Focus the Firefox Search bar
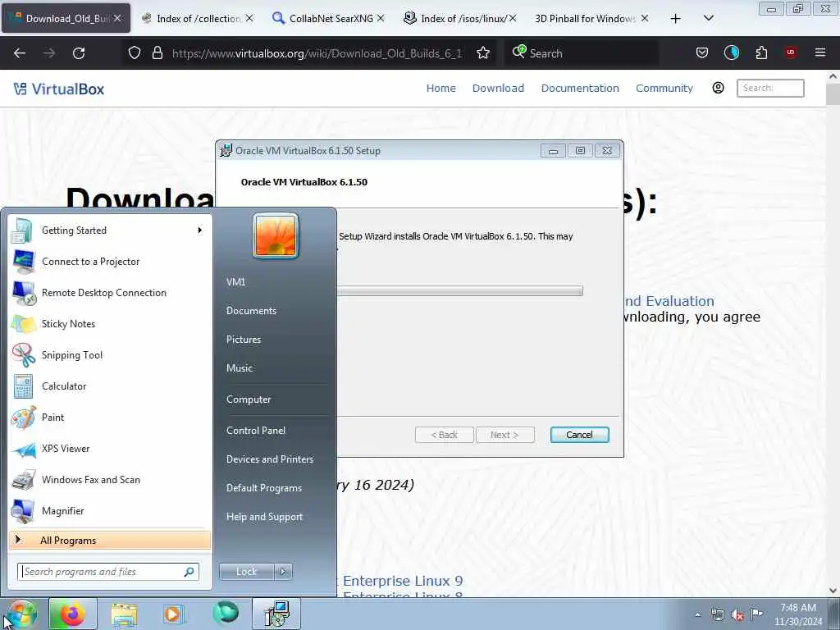 pos(582,53)
